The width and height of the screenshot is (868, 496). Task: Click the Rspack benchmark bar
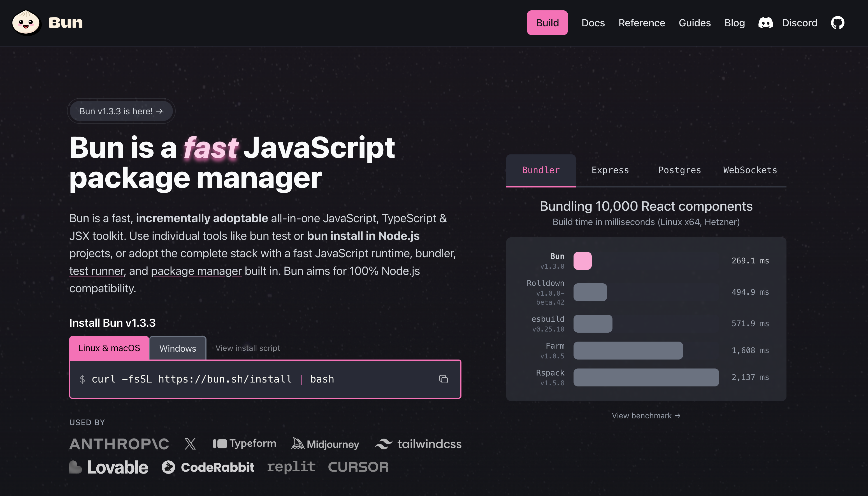(646, 377)
